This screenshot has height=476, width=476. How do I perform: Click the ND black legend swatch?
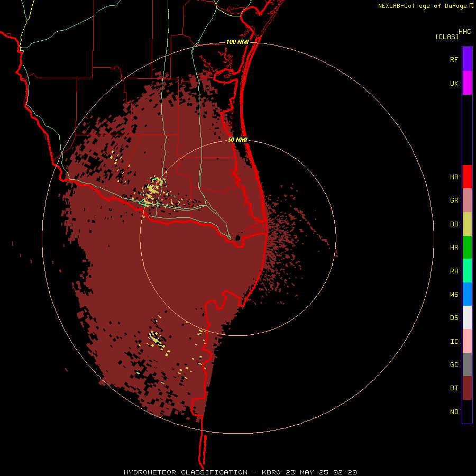click(467, 411)
